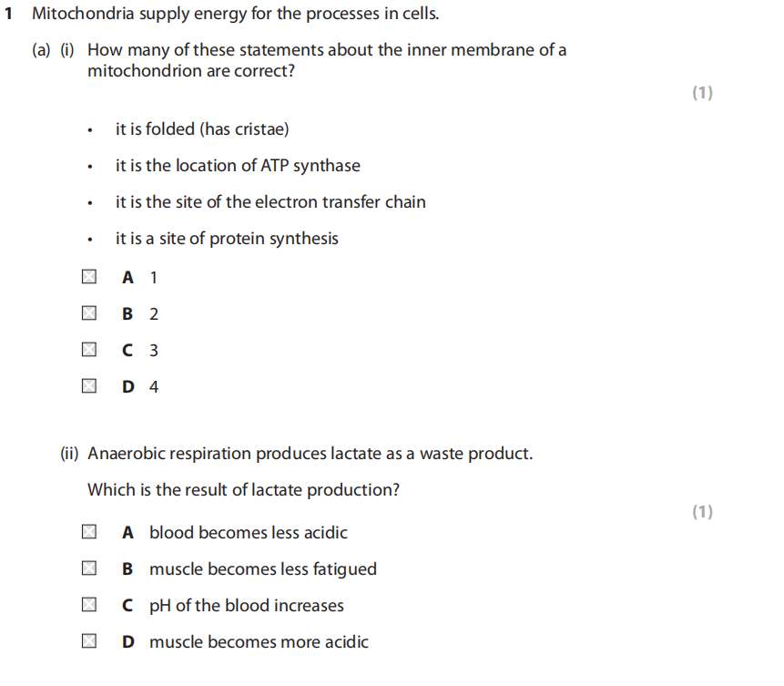784x686 pixels.
Task: Select the checkbox for answer C "3"
Action: (87, 350)
